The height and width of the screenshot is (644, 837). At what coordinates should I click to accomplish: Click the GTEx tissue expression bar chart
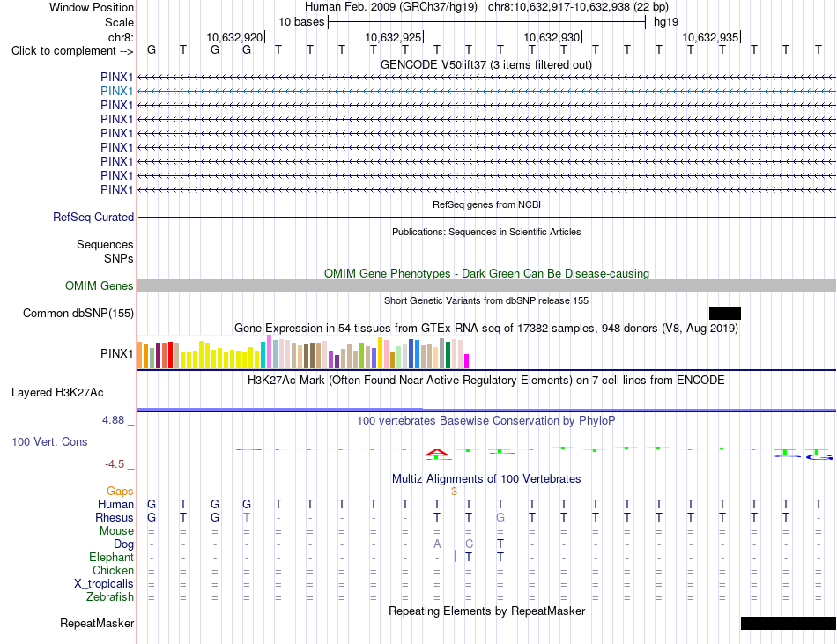[x=303, y=352]
